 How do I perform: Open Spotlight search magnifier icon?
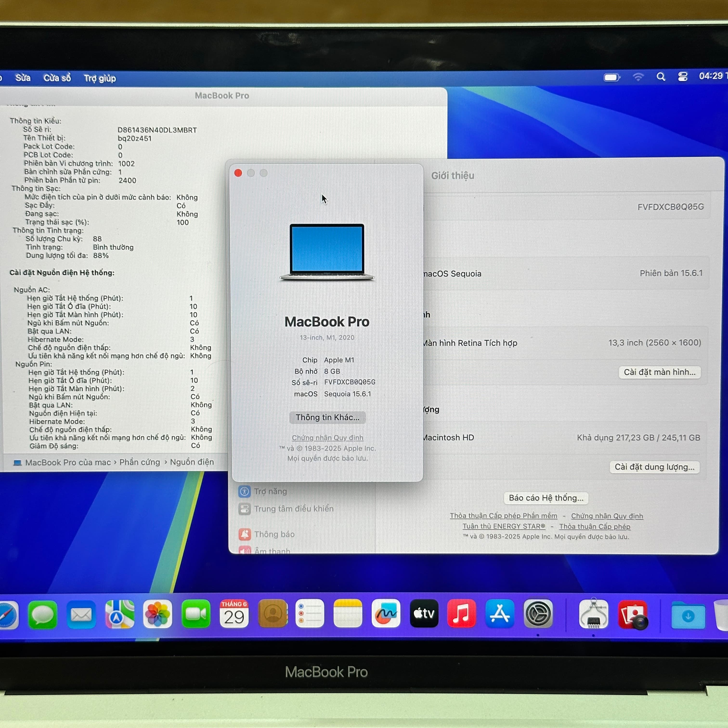pyautogui.click(x=661, y=77)
